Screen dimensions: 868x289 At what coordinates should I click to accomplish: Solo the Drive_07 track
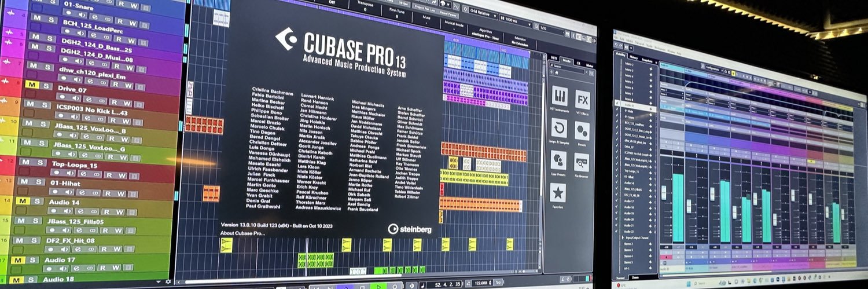[x=45, y=85]
